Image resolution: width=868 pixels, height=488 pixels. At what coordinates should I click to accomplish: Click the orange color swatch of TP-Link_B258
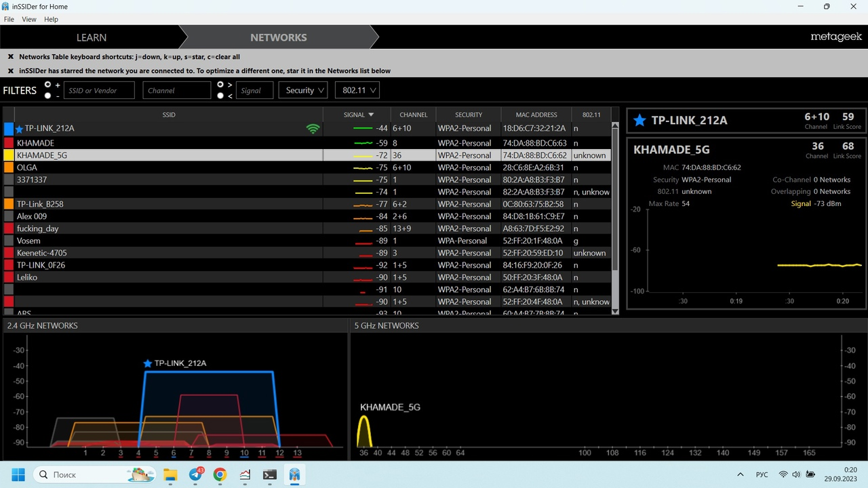coord(9,204)
